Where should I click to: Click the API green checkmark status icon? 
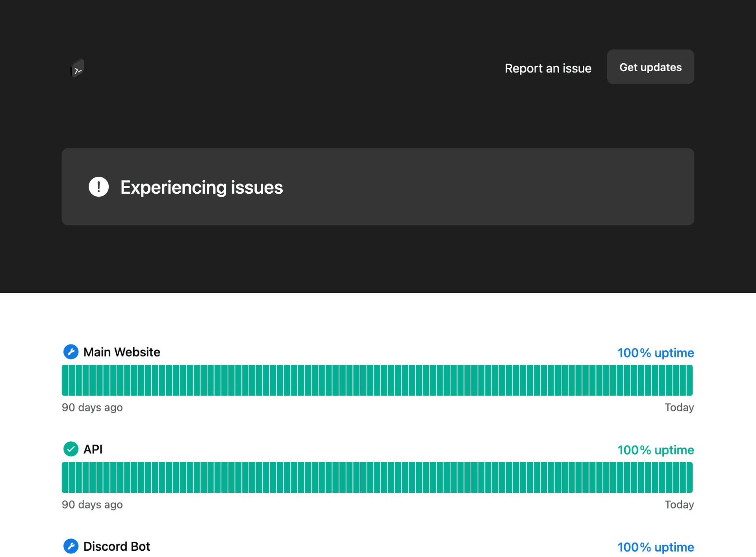click(71, 449)
